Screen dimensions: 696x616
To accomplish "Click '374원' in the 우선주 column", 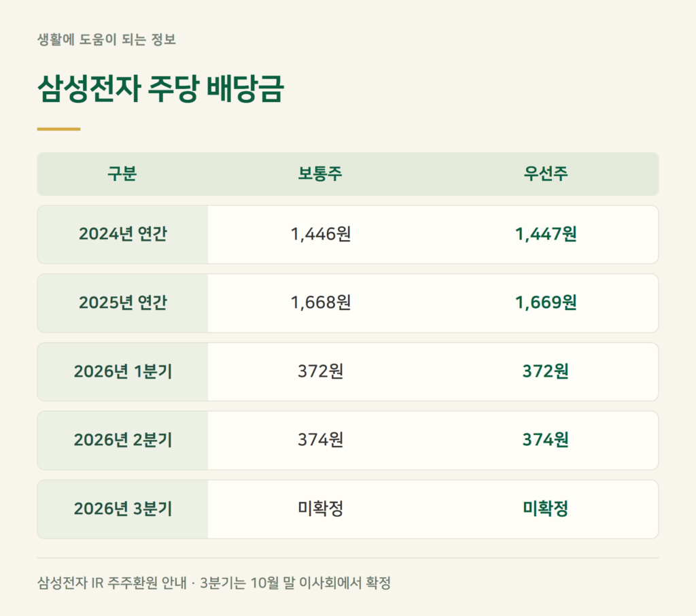I will (x=546, y=440).
